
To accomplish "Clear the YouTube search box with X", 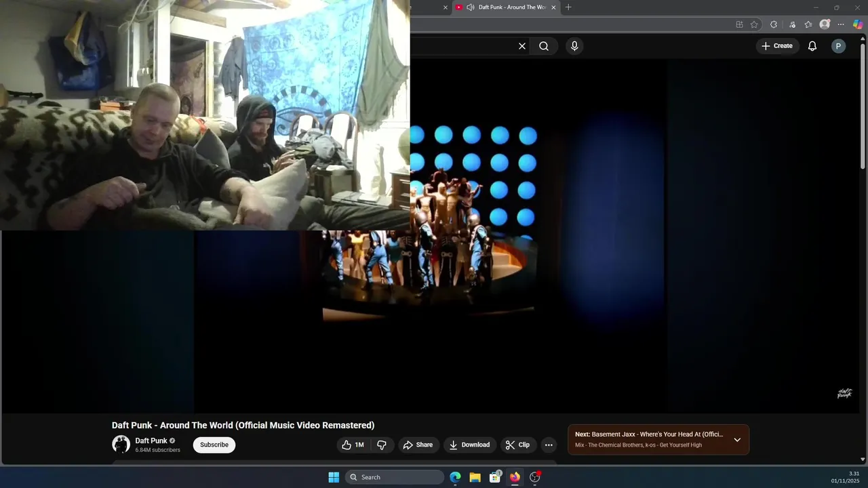I will (x=522, y=46).
